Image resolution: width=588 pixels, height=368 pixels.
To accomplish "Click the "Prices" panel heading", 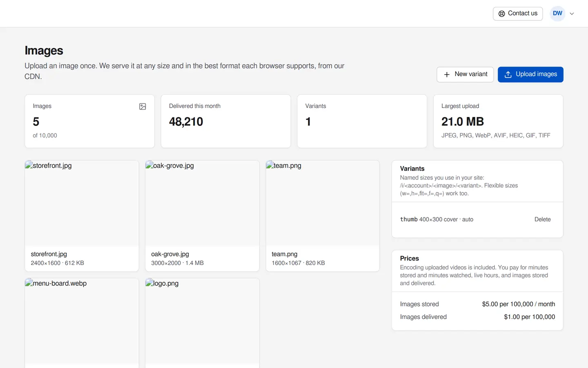I will pos(410,258).
